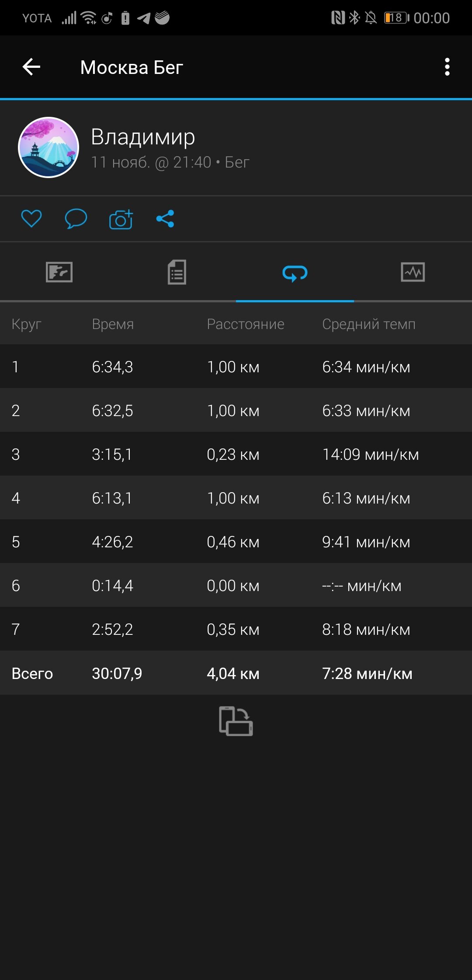This screenshot has width=472, height=980.
Task: Open the three-dot overflow menu
Action: coord(447,67)
